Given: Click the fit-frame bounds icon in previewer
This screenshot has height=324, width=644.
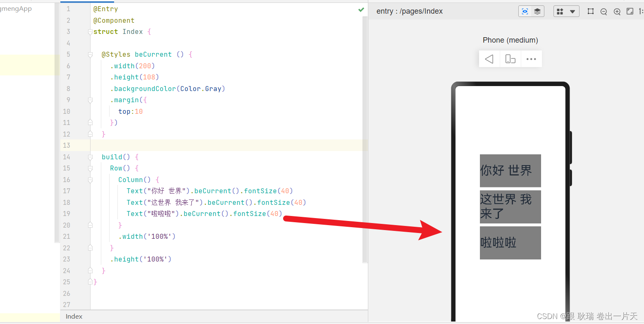Looking at the screenshot, I should [591, 12].
